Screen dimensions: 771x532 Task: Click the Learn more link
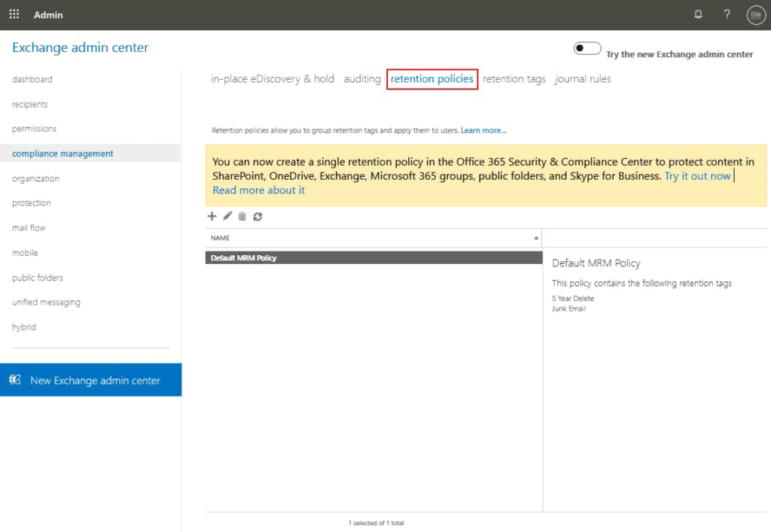[x=483, y=129]
